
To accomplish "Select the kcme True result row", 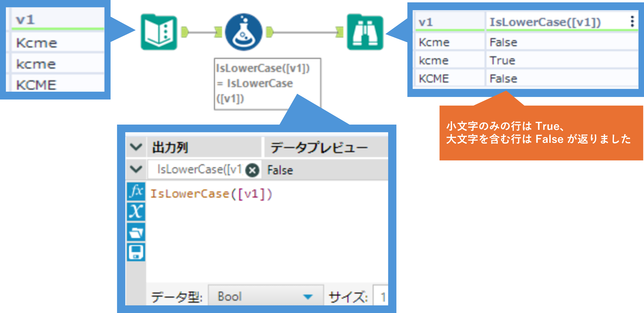I will pos(502,61).
